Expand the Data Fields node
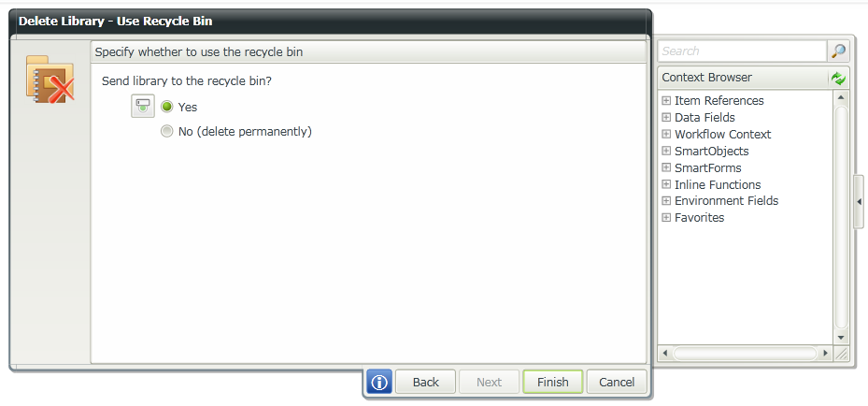Screen dimensions: 868x406 pyautogui.click(x=666, y=118)
